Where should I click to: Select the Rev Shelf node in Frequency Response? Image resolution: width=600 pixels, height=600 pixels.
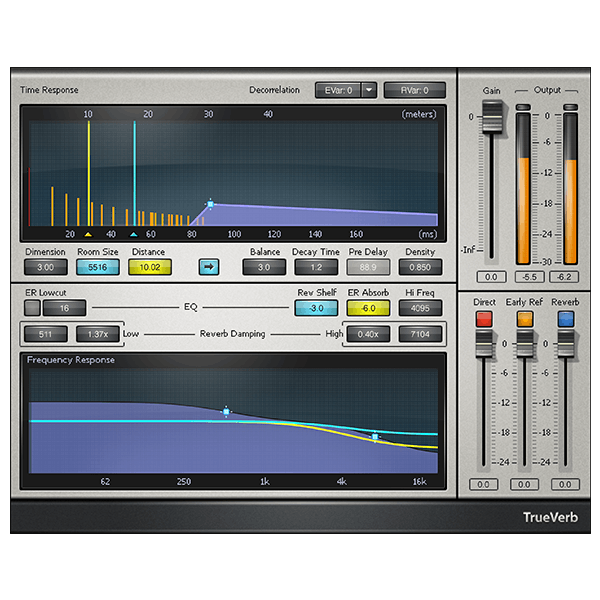pyautogui.click(x=227, y=411)
